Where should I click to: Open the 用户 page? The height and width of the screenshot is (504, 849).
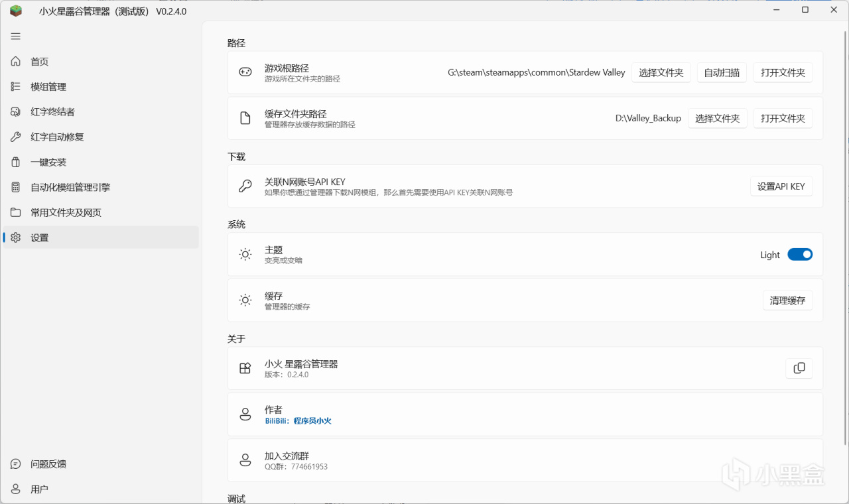[x=100, y=489]
